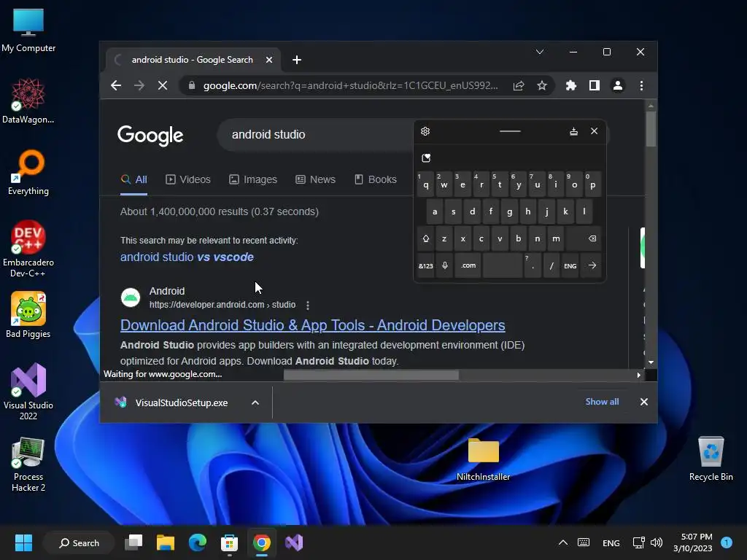Tap the ENG language key on keyboard
This screenshot has height=560, width=747.
click(x=570, y=265)
